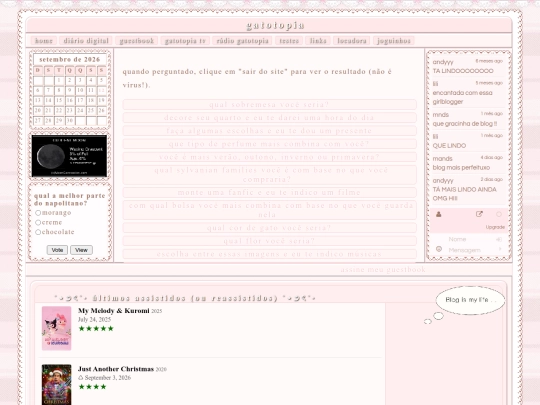Image resolution: width=540 pixels, height=405 pixels.
Task: Open quiz about tipo de perfume
Action: point(270,144)
